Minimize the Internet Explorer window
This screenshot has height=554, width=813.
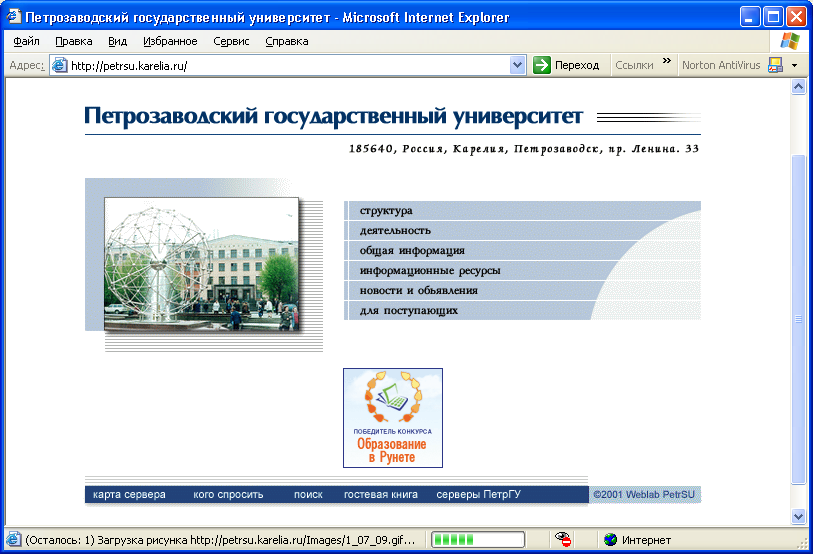[x=750, y=17]
